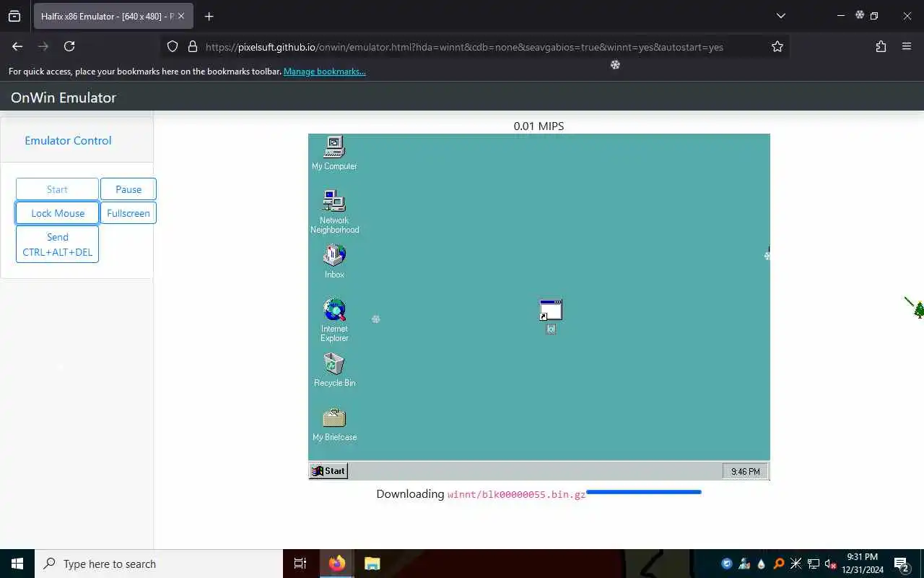
Task: Open the Windows Start menu
Action: point(17,564)
